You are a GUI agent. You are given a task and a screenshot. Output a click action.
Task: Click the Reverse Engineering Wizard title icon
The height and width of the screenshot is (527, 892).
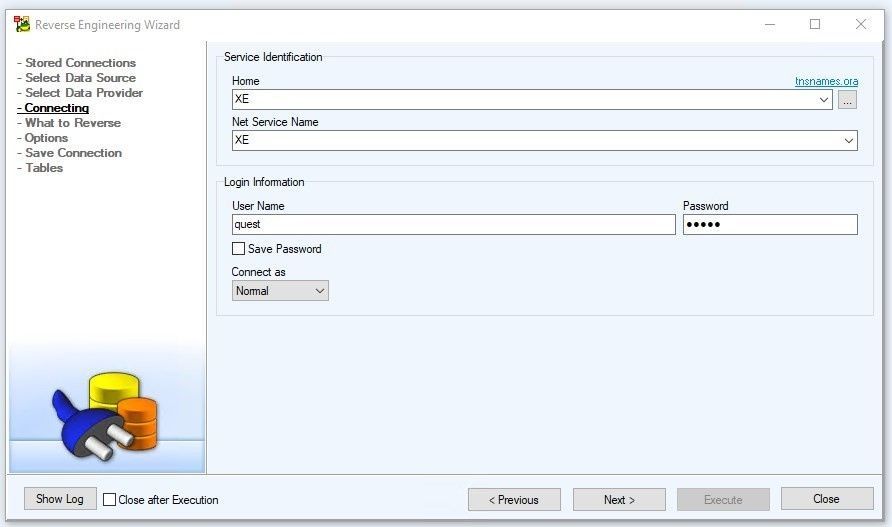coord(22,24)
